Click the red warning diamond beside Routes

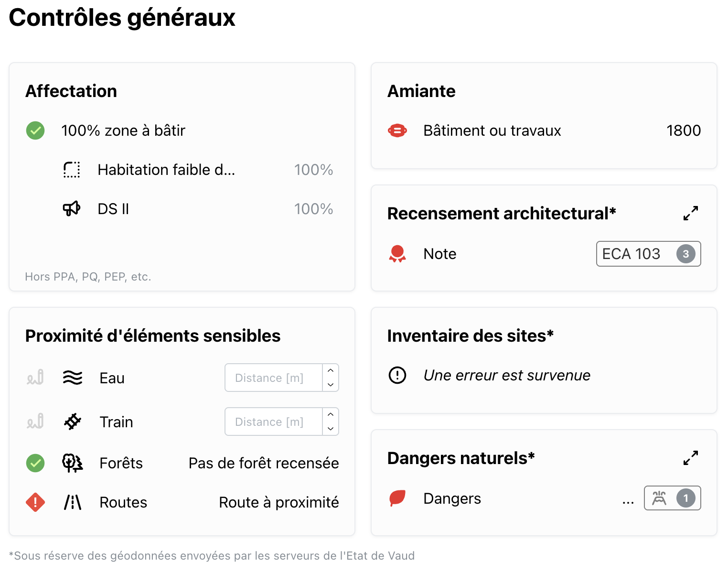coord(35,502)
